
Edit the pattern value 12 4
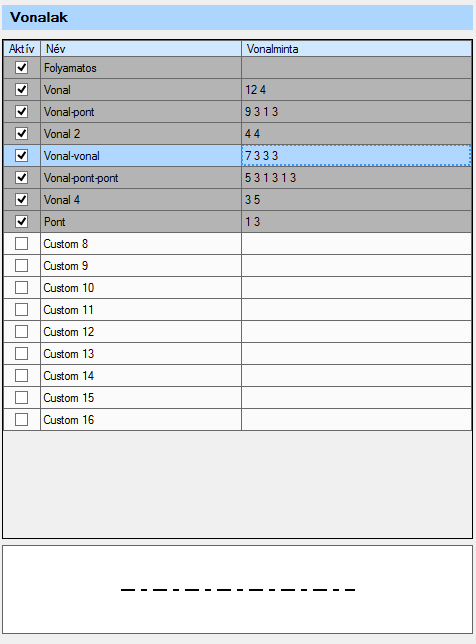(x=356, y=90)
